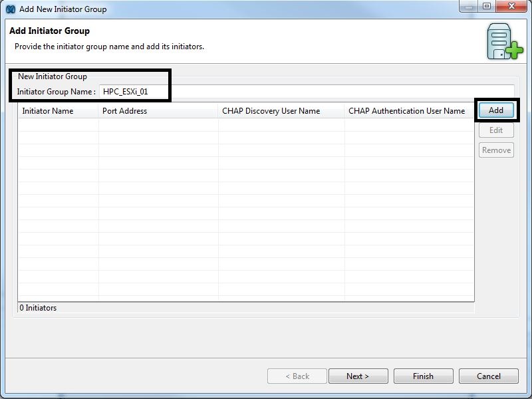Click the 0 Initiators status label
The height and width of the screenshot is (399, 532).
point(39,308)
